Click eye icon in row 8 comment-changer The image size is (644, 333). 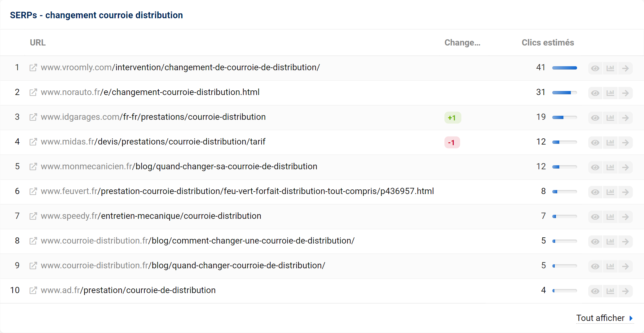click(595, 241)
